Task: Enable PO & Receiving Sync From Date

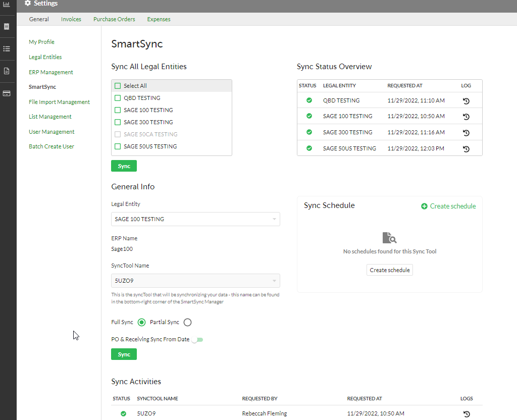Action: click(197, 339)
